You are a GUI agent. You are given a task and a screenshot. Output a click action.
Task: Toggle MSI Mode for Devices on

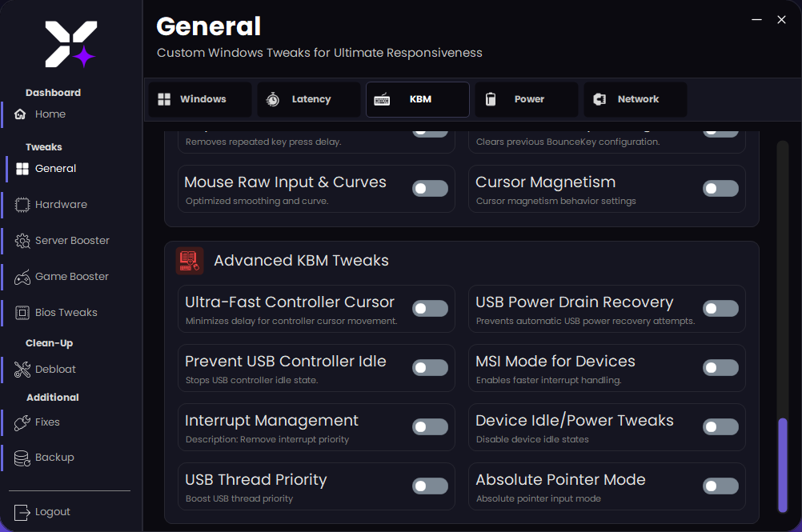720,367
